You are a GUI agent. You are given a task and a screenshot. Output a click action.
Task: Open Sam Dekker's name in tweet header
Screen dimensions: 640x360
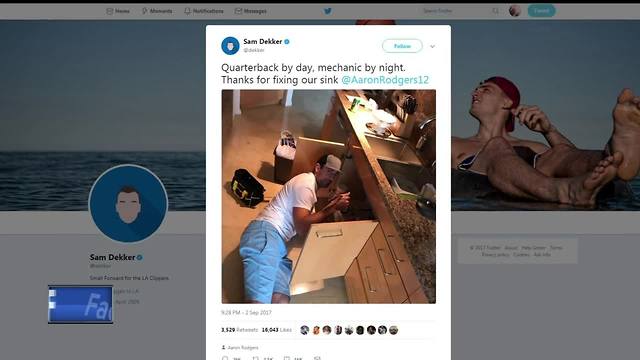click(262, 41)
